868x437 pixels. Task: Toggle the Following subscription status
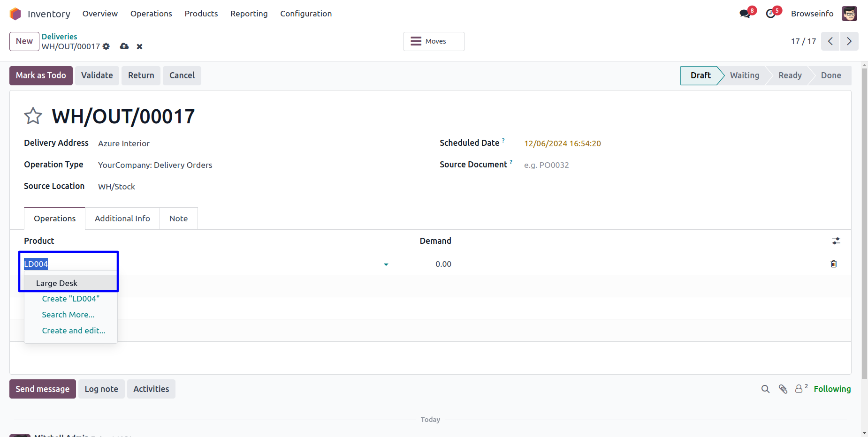832,389
